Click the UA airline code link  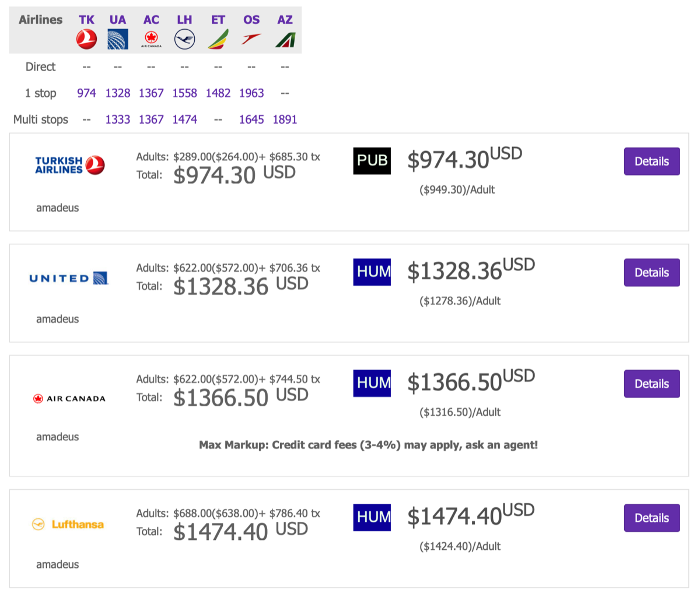(x=118, y=20)
